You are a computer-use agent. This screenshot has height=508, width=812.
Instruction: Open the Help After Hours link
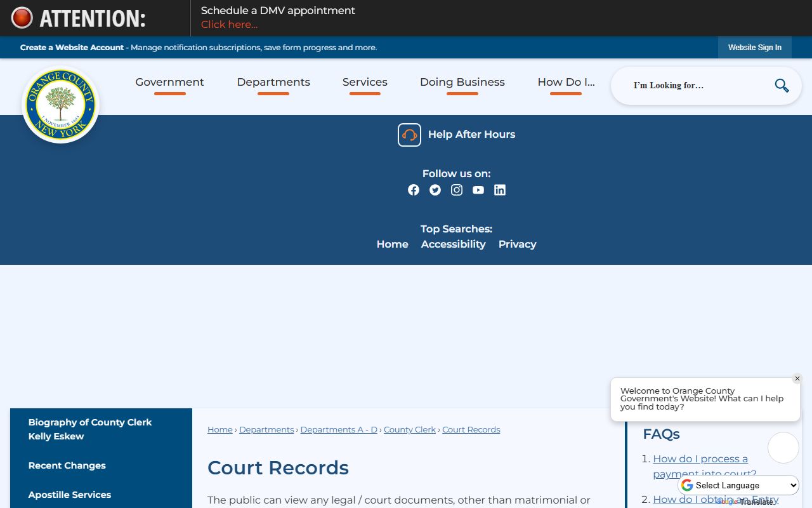point(471,135)
